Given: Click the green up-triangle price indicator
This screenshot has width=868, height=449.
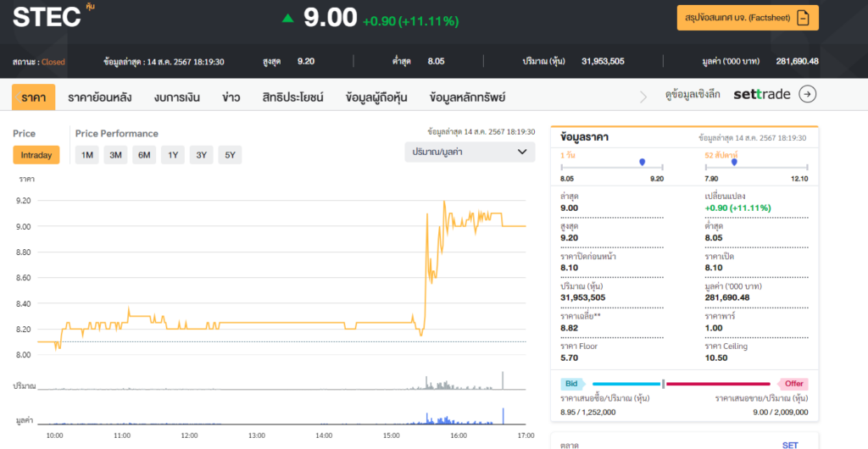Looking at the screenshot, I should coord(287,19).
